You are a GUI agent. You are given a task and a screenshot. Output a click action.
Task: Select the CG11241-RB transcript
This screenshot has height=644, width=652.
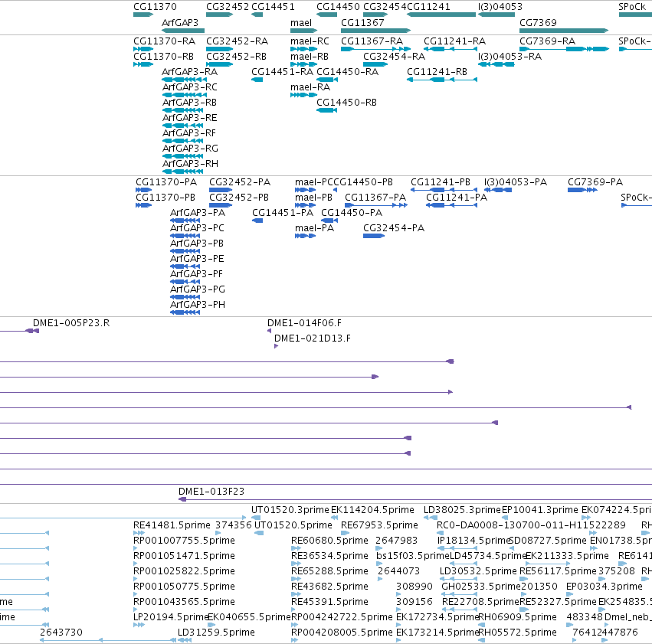pos(442,80)
